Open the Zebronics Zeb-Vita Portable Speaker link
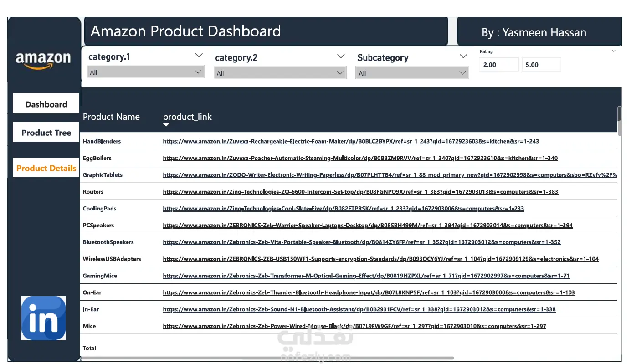This screenshot has height=364, width=631. [x=362, y=242]
